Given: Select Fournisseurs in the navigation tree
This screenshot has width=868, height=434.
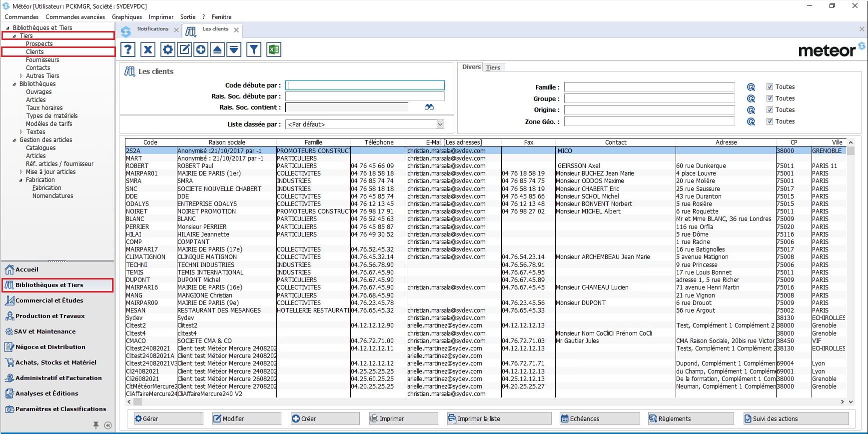Looking at the screenshot, I should click(x=42, y=60).
